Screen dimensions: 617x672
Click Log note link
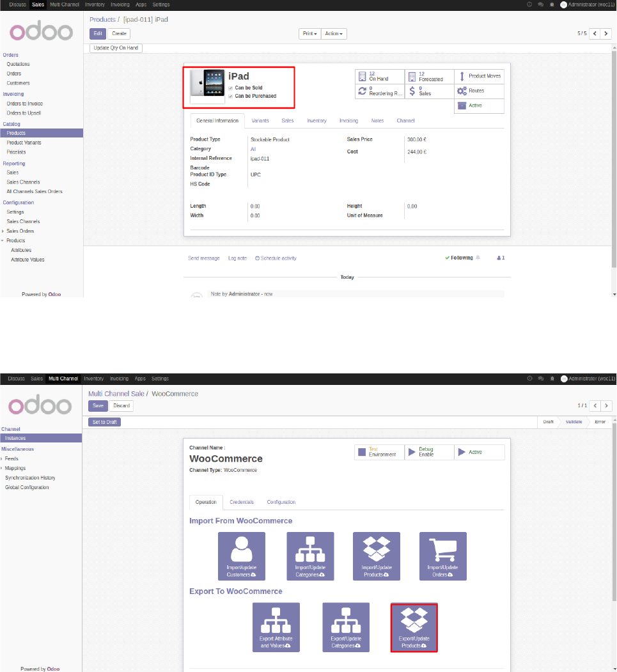pyautogui.click(x=237, y=258)
